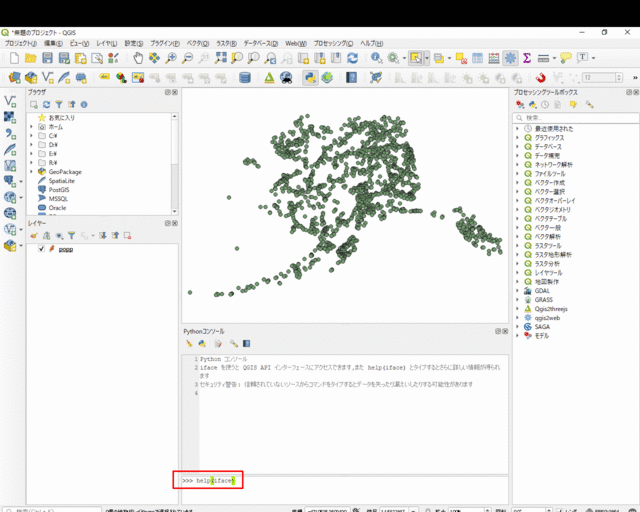Add SpatiaLite layer feather icon in sidebar
The image size is (640, 512).
click(x=10, y=150)
